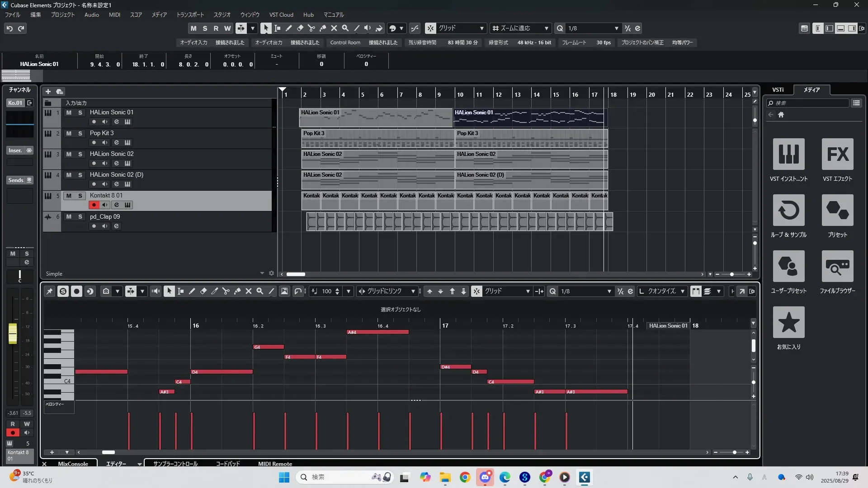Open the MixConsole lower zone tab
Viewport: 868px width, 488px height.
pyautogui.click(x=73, y=464)
